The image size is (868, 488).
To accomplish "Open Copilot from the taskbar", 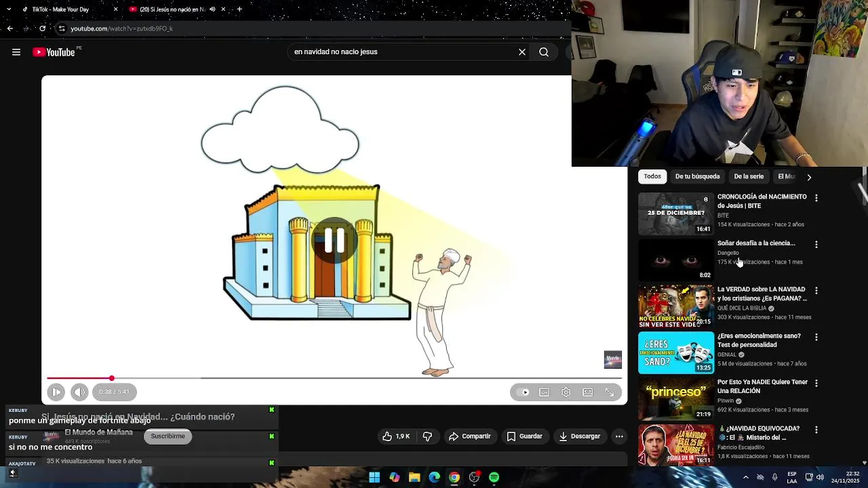I will pyautogui.click(x=394, y=478).
